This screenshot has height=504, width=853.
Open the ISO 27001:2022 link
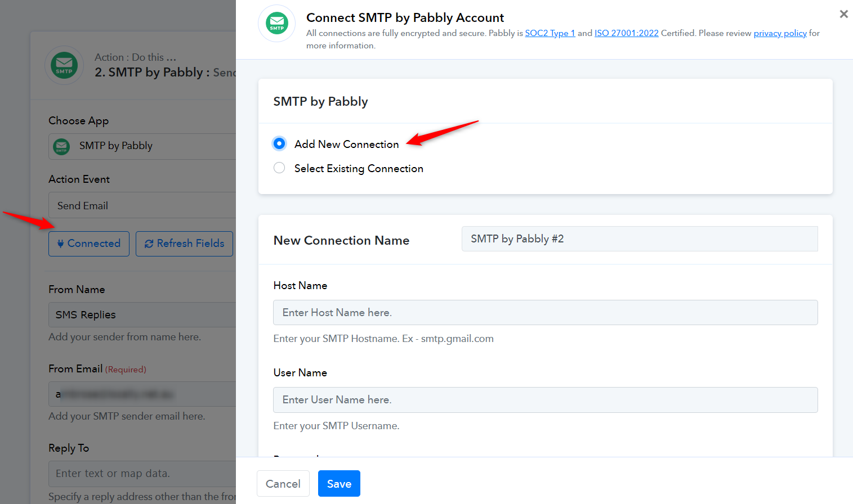pos(627,33)
